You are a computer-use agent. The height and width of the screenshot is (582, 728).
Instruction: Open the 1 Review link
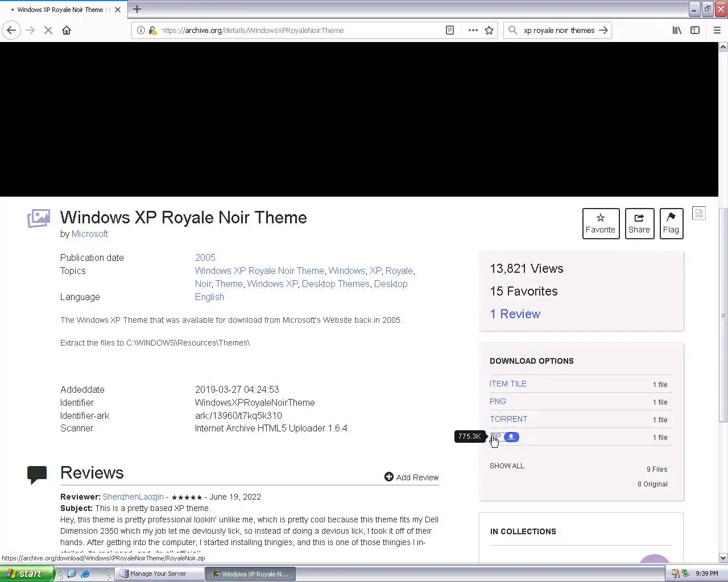pos(515,314)
